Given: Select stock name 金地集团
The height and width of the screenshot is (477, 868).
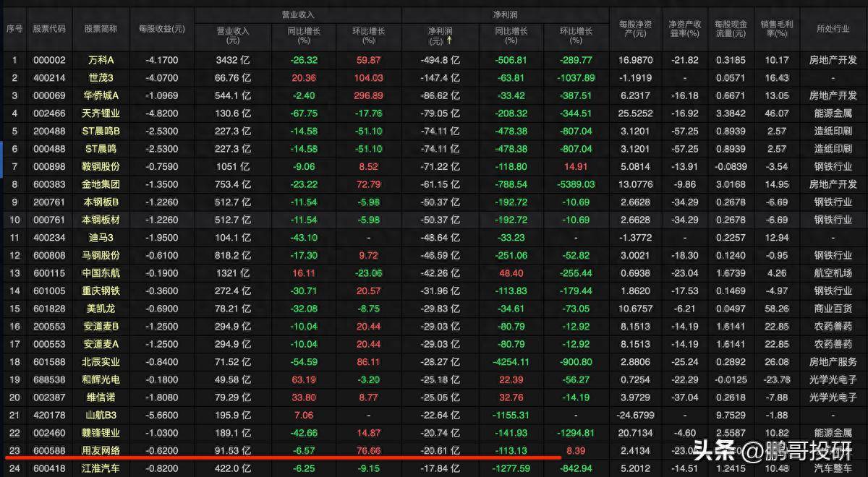Looking at the screenshot, I should pos(101,184).
